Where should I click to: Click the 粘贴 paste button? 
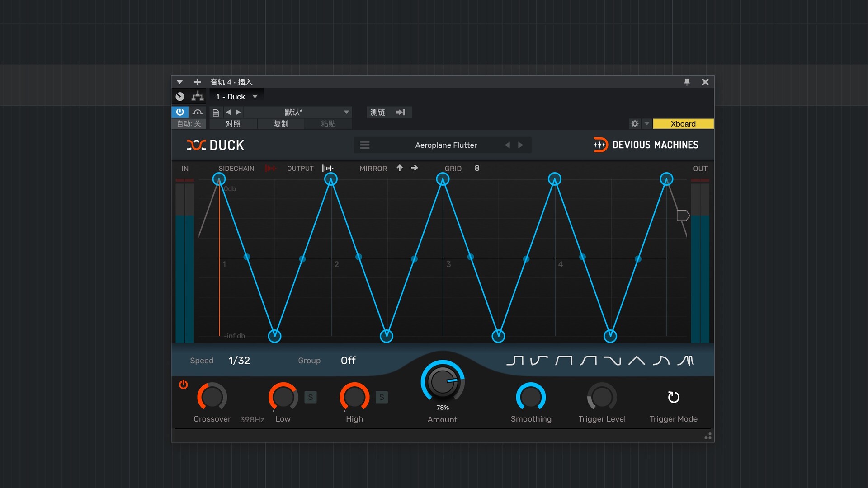pyautogui.click(x=328, y=124)
